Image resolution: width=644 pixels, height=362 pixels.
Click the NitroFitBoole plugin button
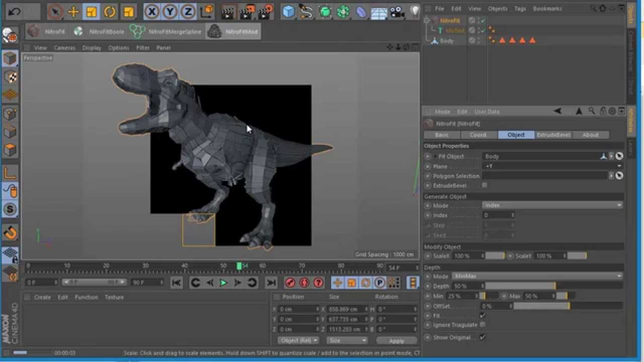(99, 32)
